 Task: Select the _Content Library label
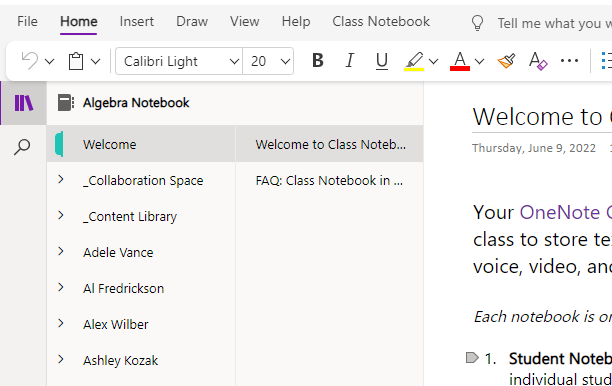pyautogui.click(x=130, y=217)
